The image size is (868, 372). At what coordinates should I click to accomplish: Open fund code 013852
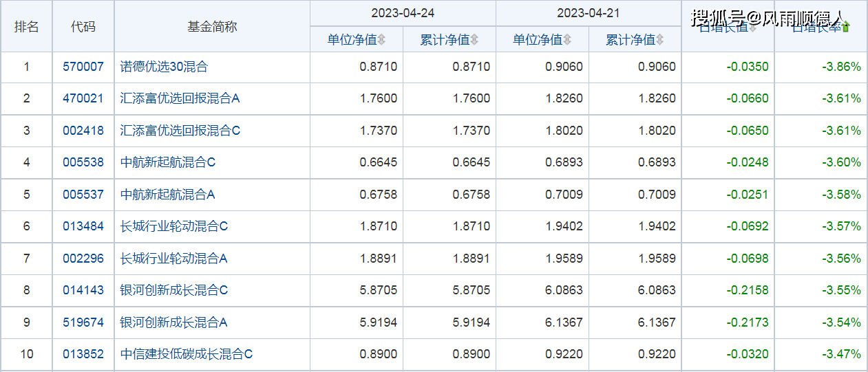[83, 354]
